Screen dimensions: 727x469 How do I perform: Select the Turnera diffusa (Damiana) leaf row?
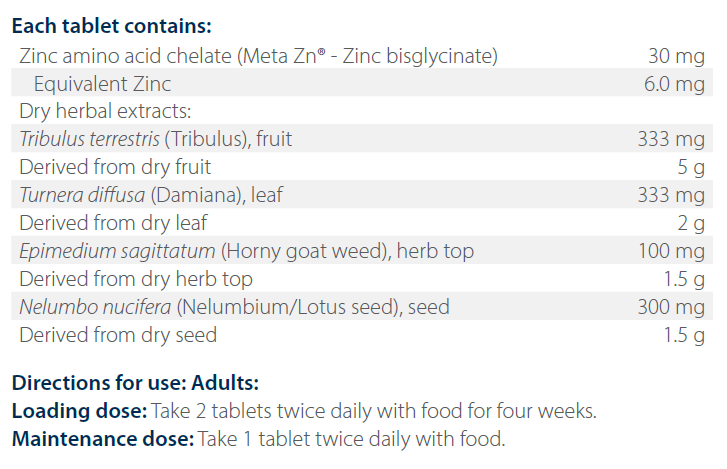149,195
